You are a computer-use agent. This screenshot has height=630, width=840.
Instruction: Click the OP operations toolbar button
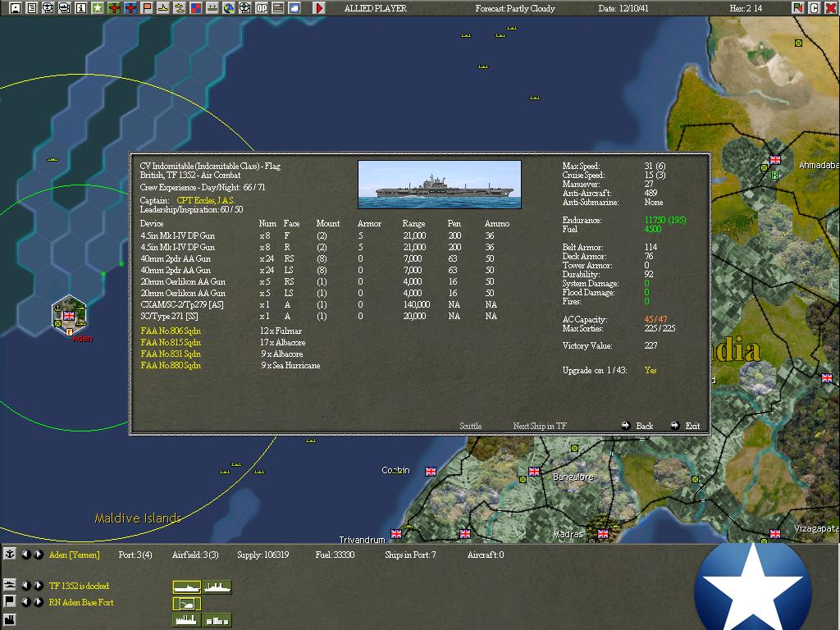[262, 8]
